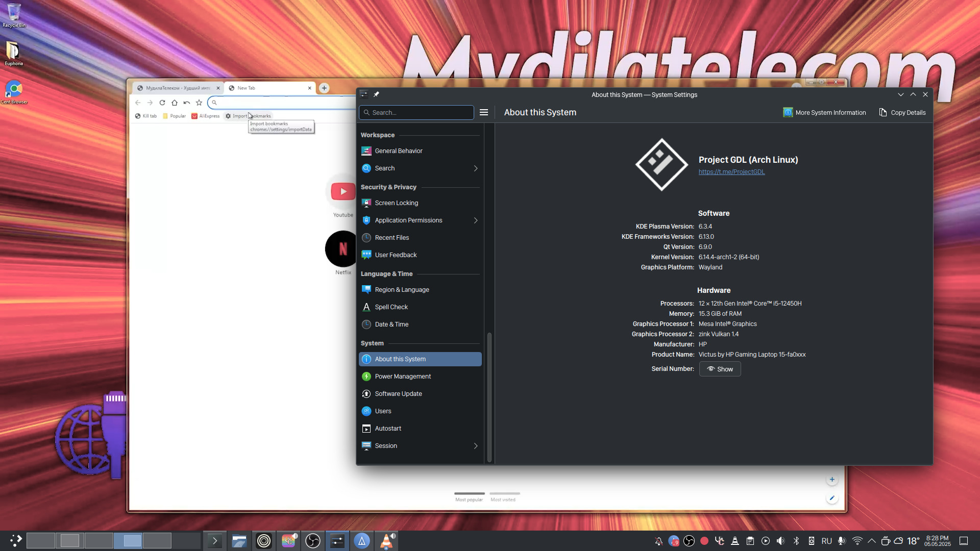
Task: Click the hamburger menu icon beside search
Action: click(483, 112)
